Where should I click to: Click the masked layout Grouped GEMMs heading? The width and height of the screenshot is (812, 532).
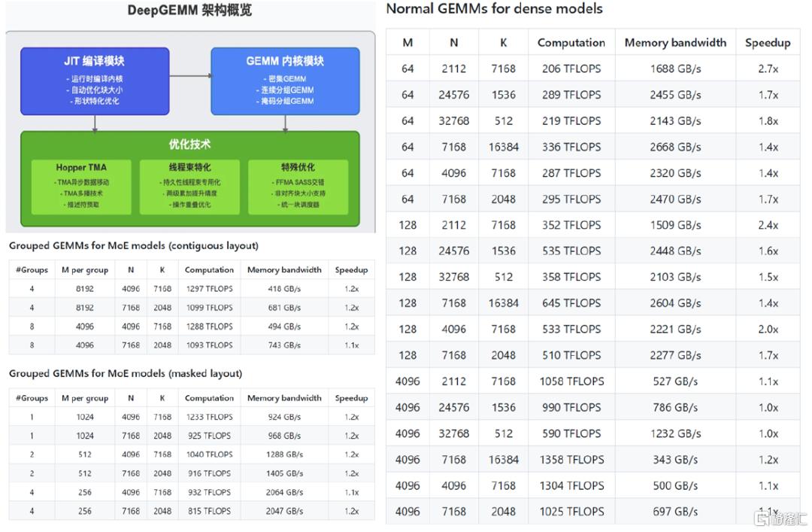tap(126, 373)
